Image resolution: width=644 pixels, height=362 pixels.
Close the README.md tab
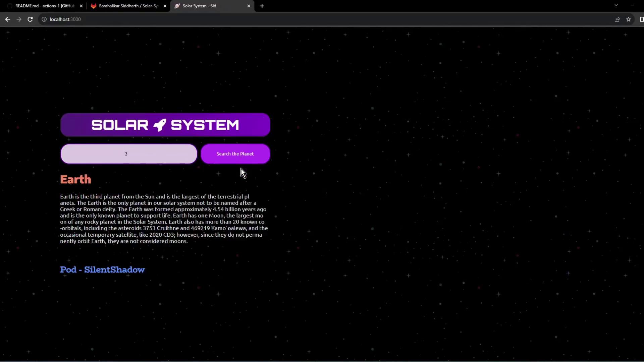pyautogui.click(x=81, y=6)
